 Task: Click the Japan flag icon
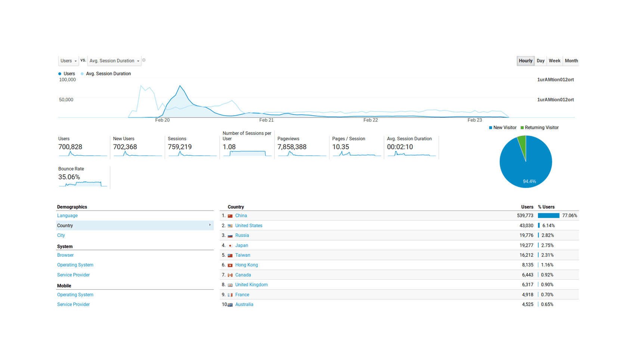pos(230,245)
